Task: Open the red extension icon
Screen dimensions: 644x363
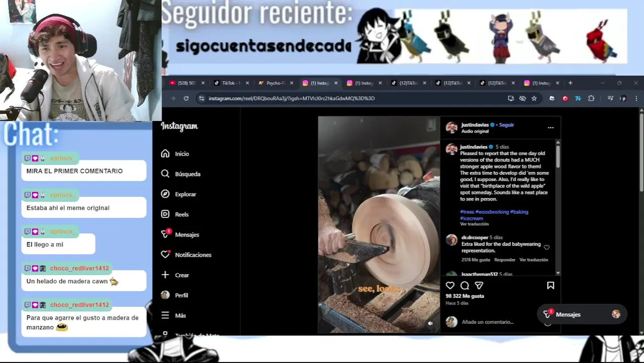Action: point(565,98)
